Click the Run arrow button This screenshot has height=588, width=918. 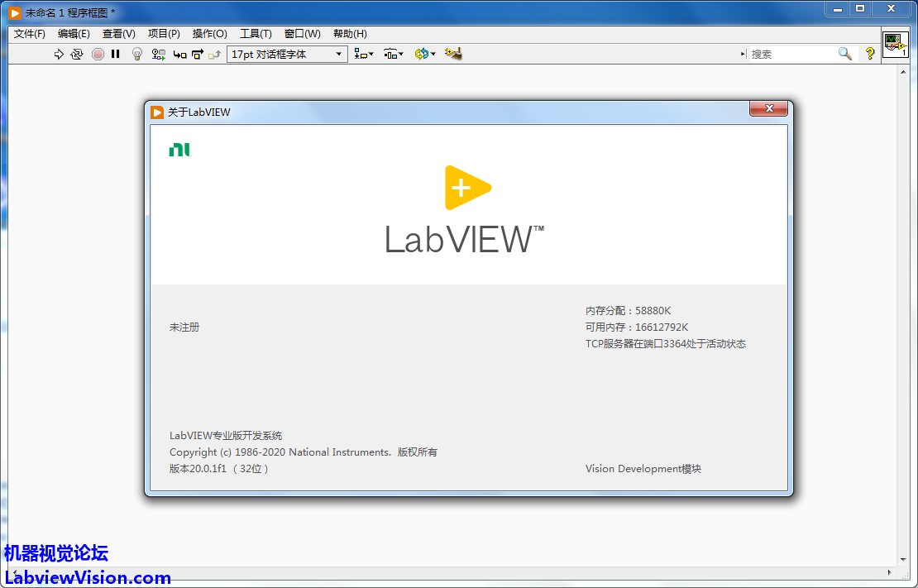pyautogui.click(x=59, y=54)
